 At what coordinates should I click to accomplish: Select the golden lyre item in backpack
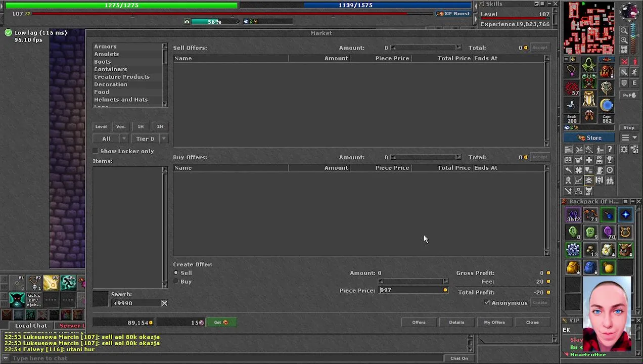626,232
